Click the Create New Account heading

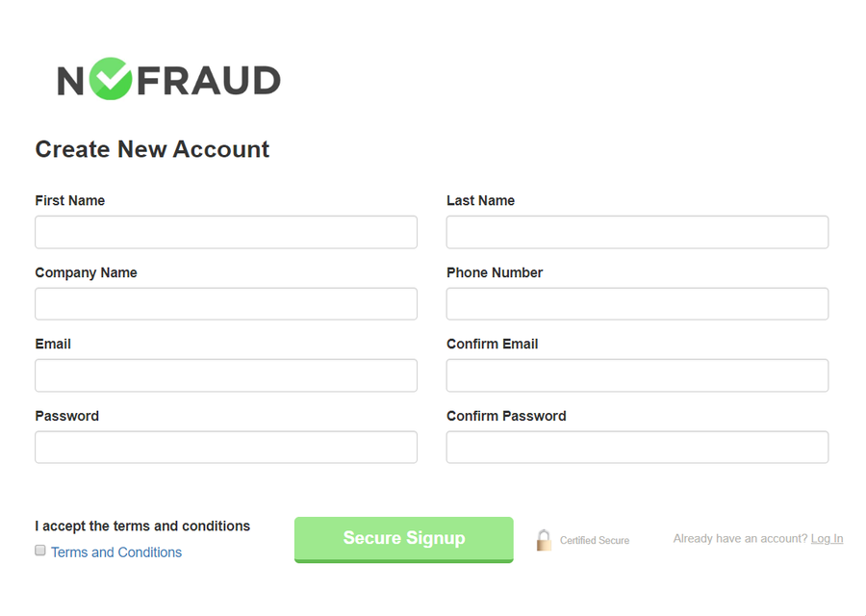click(152, 149)
